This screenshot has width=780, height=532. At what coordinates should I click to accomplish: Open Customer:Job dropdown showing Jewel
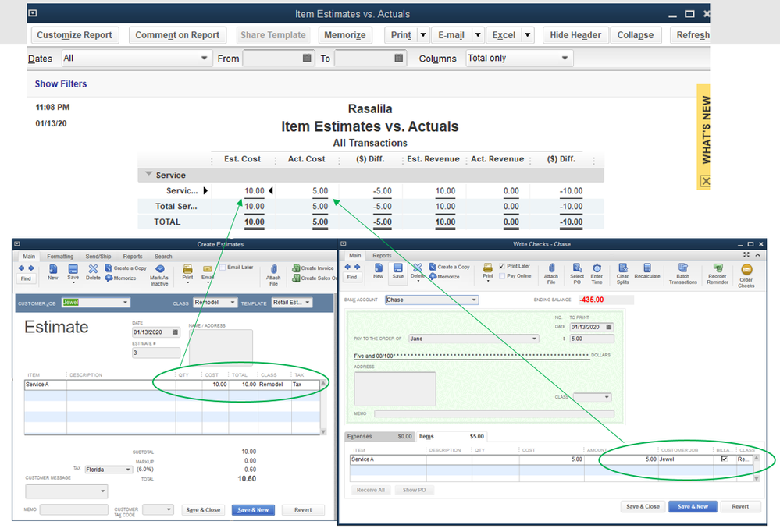pyautogui.click(x=126, y=303)
